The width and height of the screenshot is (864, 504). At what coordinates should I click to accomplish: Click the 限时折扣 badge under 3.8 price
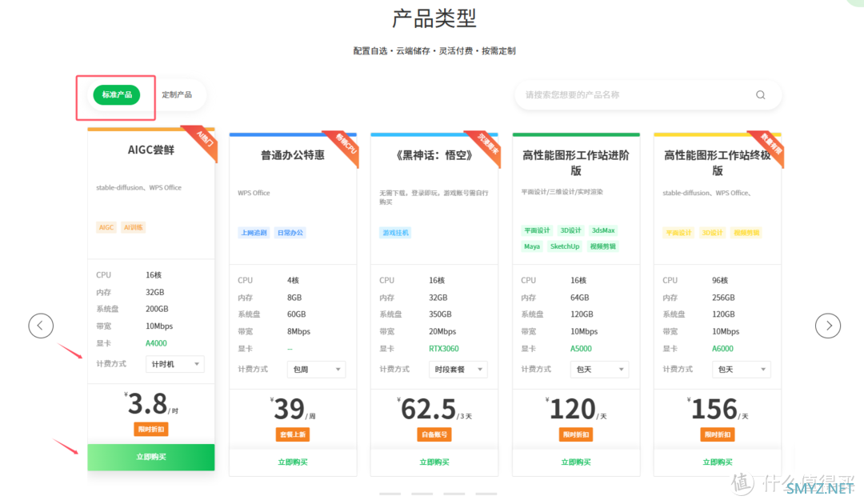(x=151, y=430)
